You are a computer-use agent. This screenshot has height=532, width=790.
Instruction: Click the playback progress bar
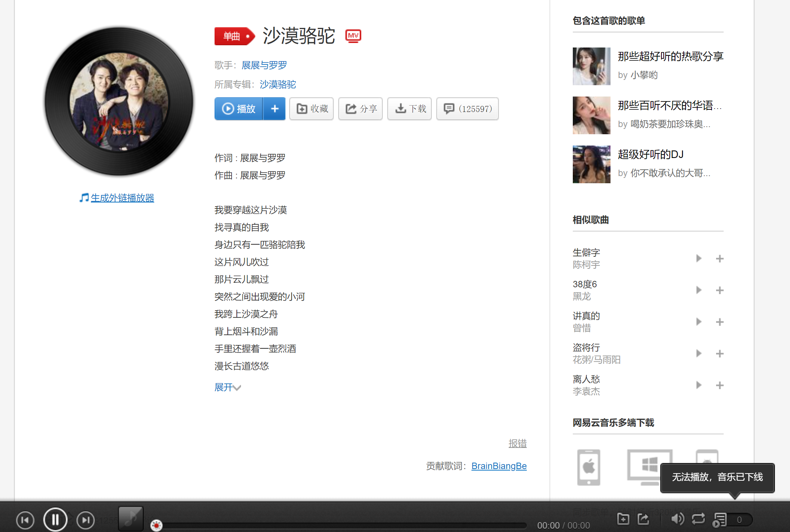coord(339,524)
